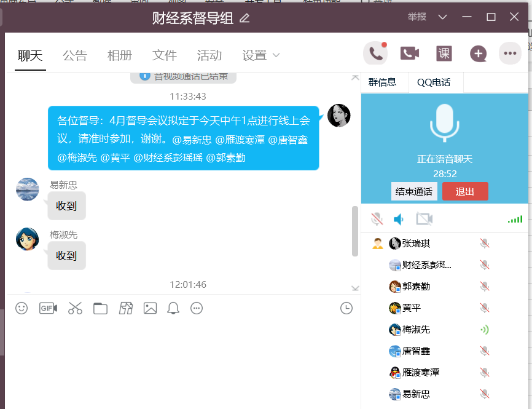Open title bar chevron dropdown menu
532x409 pixels.
[442, 17]
